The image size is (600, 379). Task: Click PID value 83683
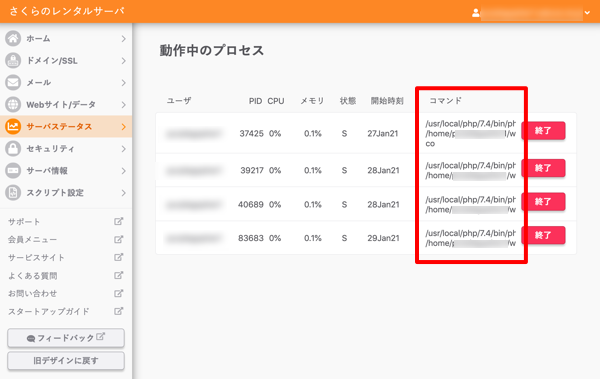click(x=251, y=238)
